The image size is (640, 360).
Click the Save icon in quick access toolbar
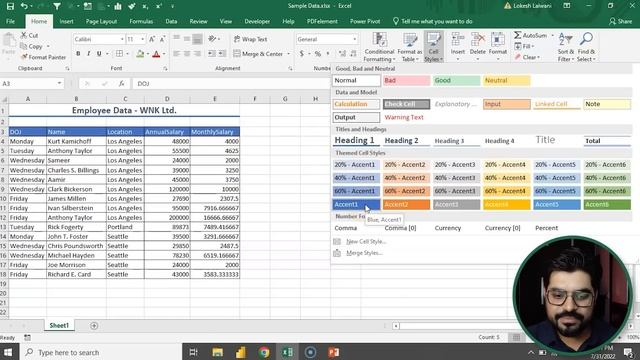point(10,6)
